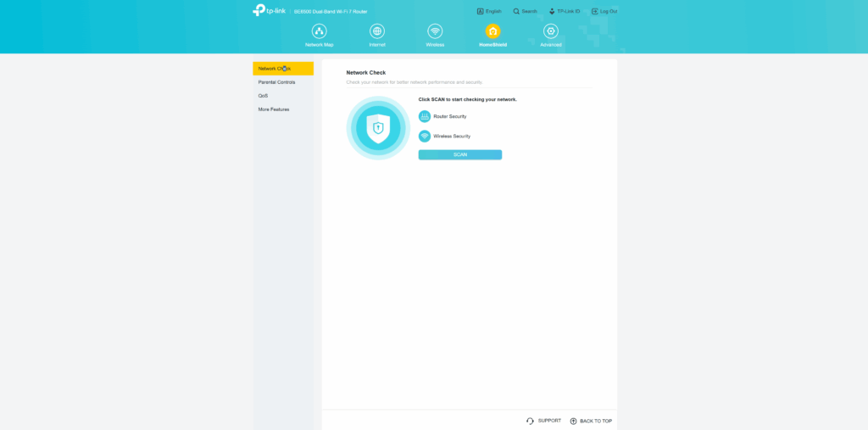Viewport: 868px width, 430px height.
Task: Click the tp-link logo
Action: 269,10
